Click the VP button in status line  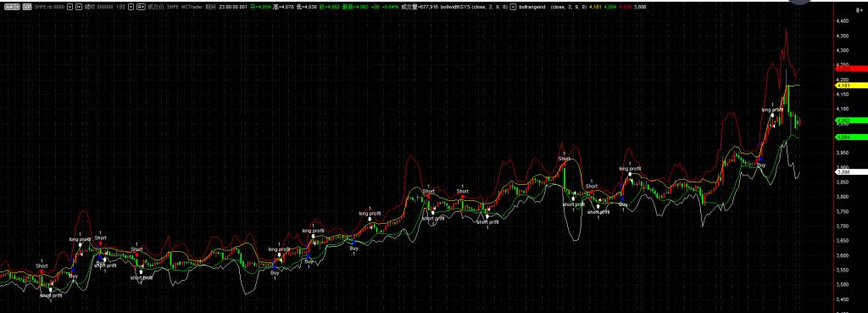click(x=26, y=7)
